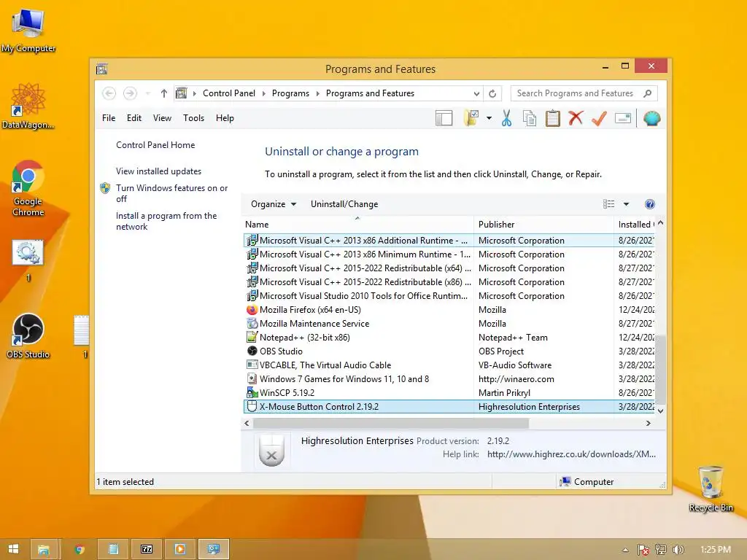Viewport: 747px width, 560px height.
Task: Click Turn Windows features on or off
Action: [171, 193]
